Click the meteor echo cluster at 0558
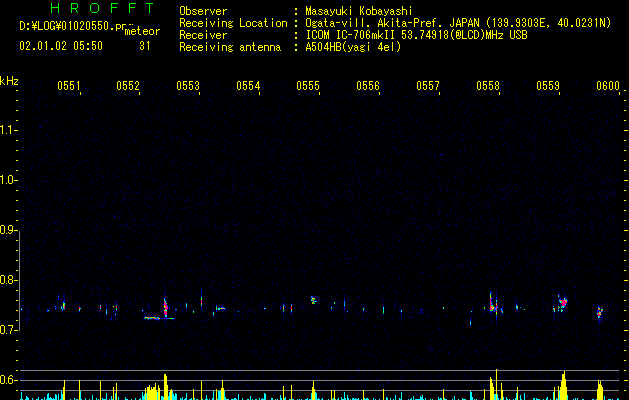 [x=494, y=305]
